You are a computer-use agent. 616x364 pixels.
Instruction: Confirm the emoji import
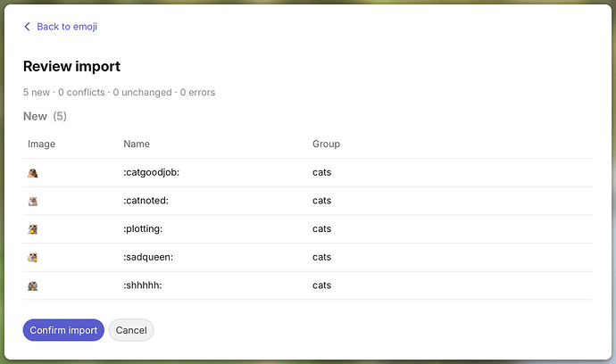63,330
